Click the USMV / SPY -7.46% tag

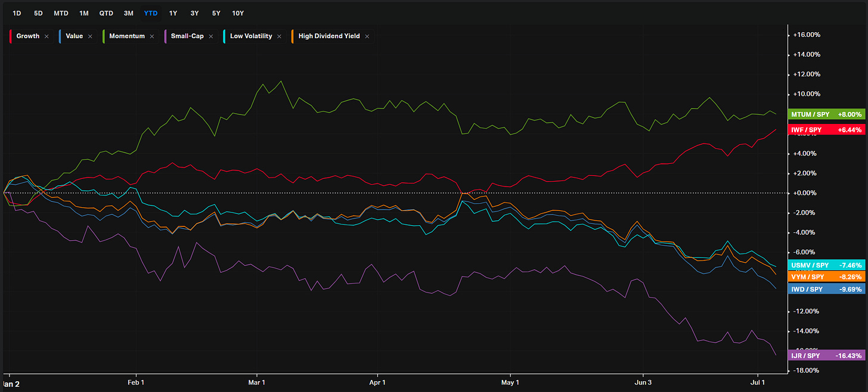[x=826, y=265]
